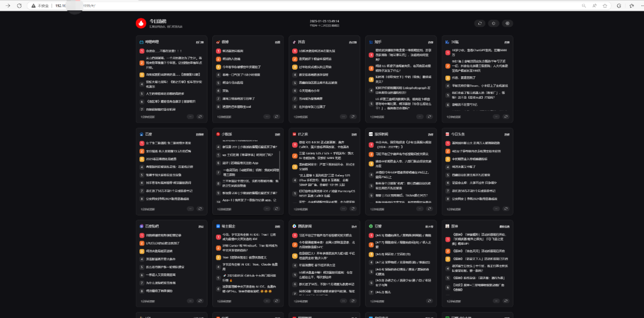Show more options (…) on 稀土掘金 card
This screenshot has width=644, height=318.
[x=267, y=301]
